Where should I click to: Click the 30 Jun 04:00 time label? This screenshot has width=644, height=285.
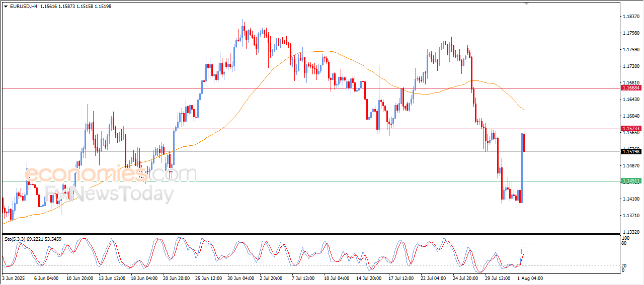pyautogui.click(x=241, y=278)
